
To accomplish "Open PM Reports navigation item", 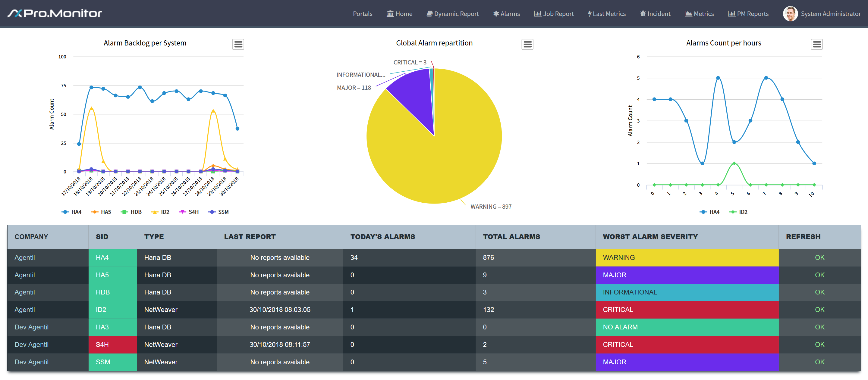I will (x=748, y=14).
